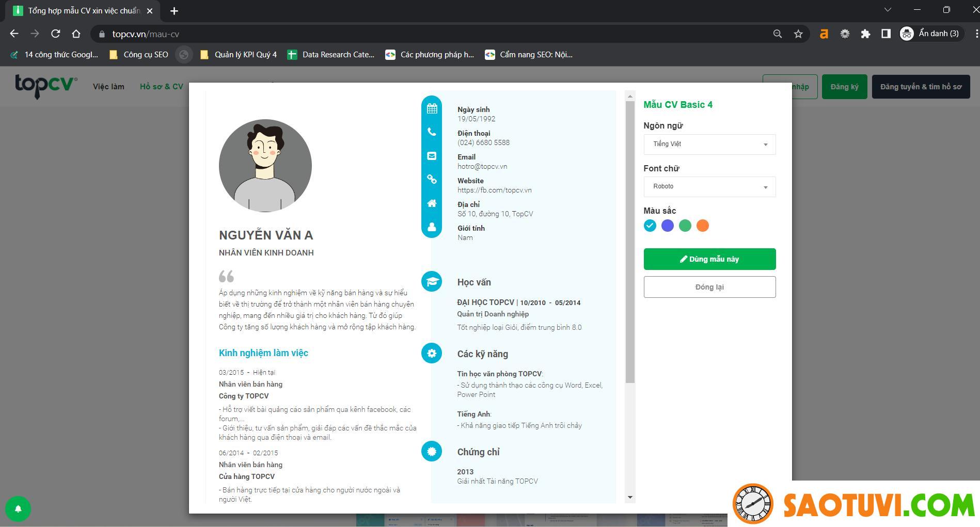Open Các phương pháp bookmark
Viewport: 980px width, 527px height.
click(430, 55)
